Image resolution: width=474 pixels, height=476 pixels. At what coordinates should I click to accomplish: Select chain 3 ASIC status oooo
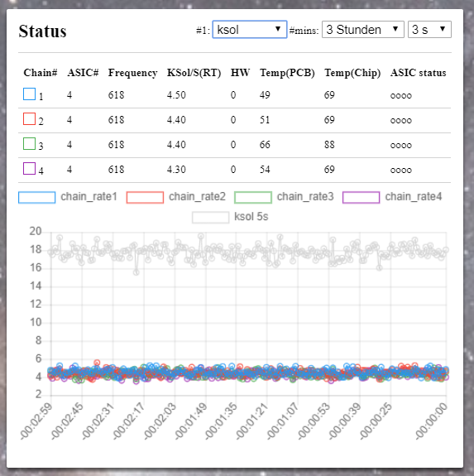click(x=401, y=146)
